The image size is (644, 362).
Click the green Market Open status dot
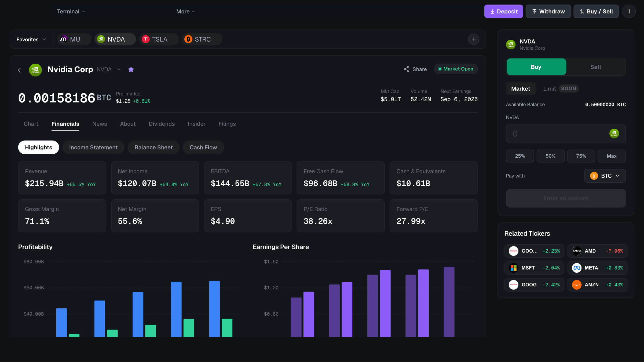coord(440,69)
